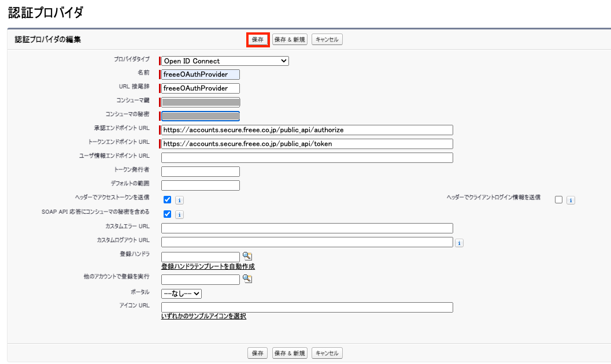Click the top キャンセル button
The image size is (611, 364).
pos(327,40)
